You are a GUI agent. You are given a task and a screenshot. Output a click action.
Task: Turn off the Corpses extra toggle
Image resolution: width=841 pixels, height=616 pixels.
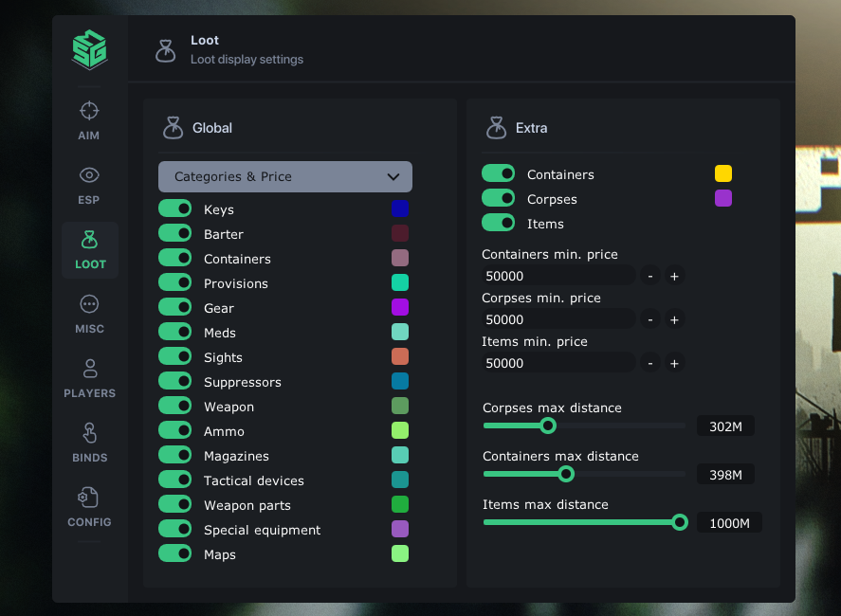pos(499,198)
